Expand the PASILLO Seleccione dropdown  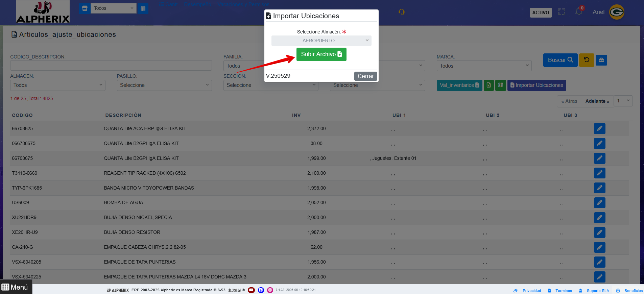click(x=164, y=85)
